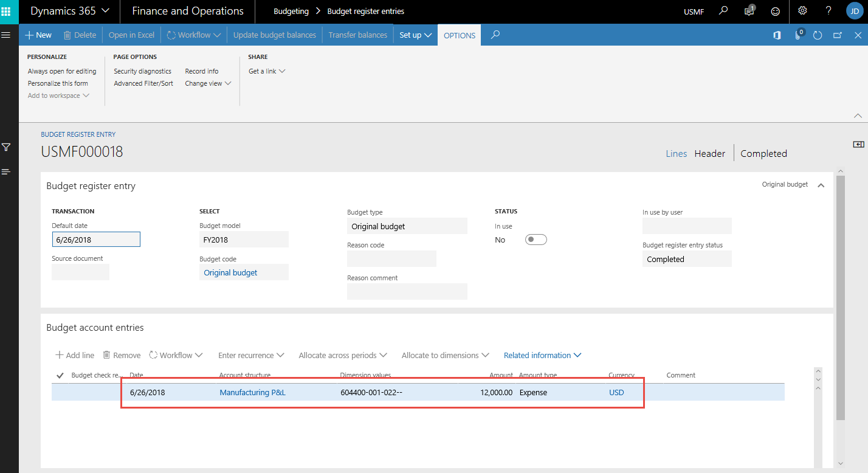This screenshot has height=473, width=868.
Task: Open the Workflow dropdown in action pane
Action: click(193, 35)
